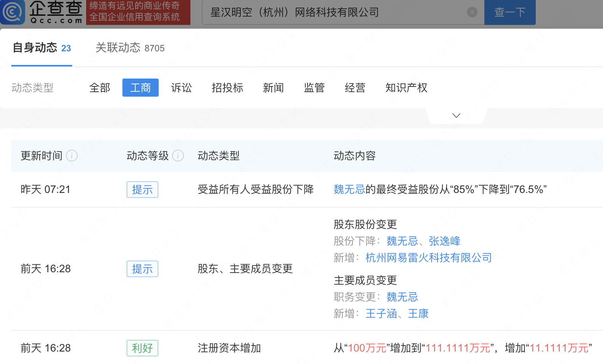Screen dimensions: 603x364
Task: Expand the filter panel with the chevron
Action: tap(456, 116)
